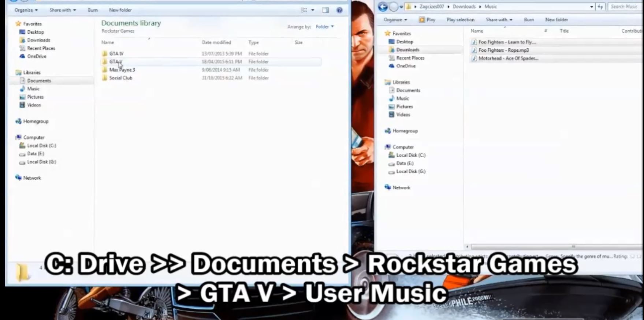
Task: Sort by Date modified column in Documents window
Action: 216,42
